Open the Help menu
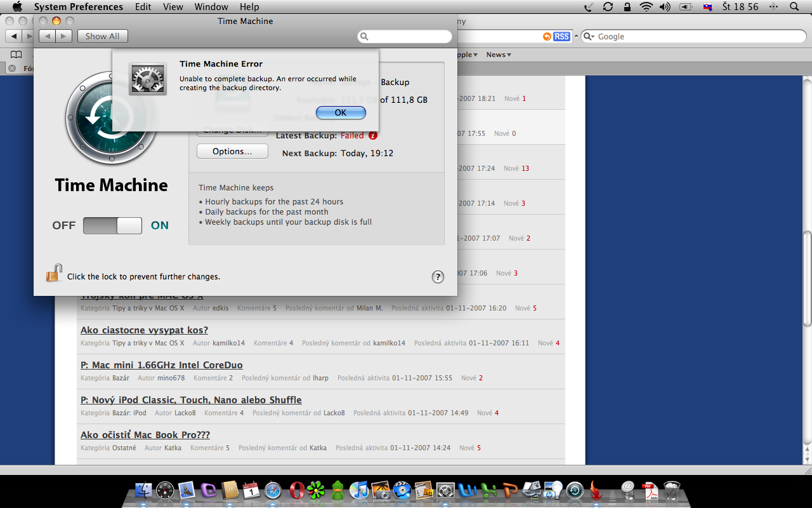The image size is (812, 508). 249,6
